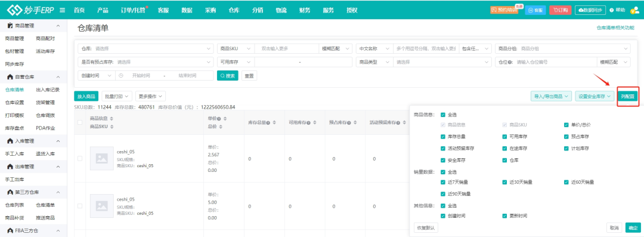Viewport: 644px width, 237px height.
Task: Click the 订购 cart button
Action: [x=560, y=10]
